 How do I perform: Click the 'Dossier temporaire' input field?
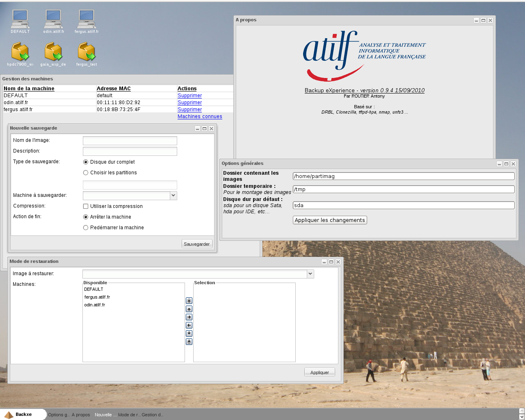pos(404,189)
